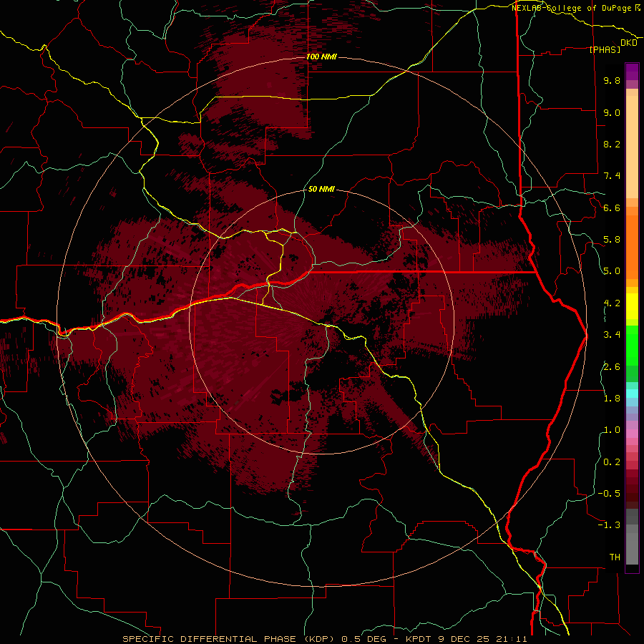Image resolution: width=644 pixels, height=644 pixels.
Task: Click the 0.2 value on the color scale
Action: coord(612,462)
